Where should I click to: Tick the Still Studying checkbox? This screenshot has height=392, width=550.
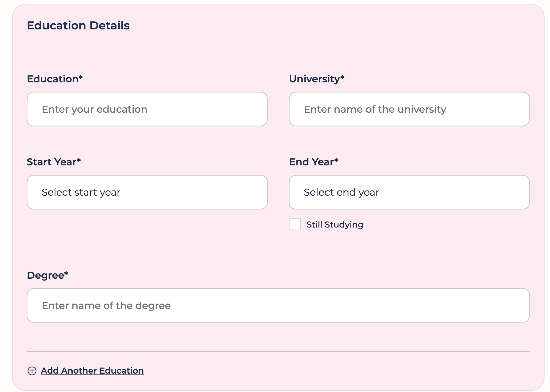[x=295, y=224]
